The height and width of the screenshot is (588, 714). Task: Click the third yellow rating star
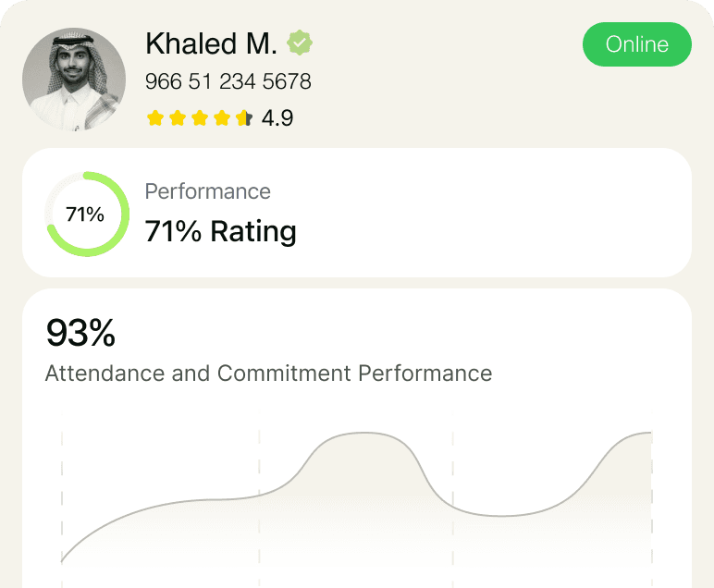[x=200, y=117]
